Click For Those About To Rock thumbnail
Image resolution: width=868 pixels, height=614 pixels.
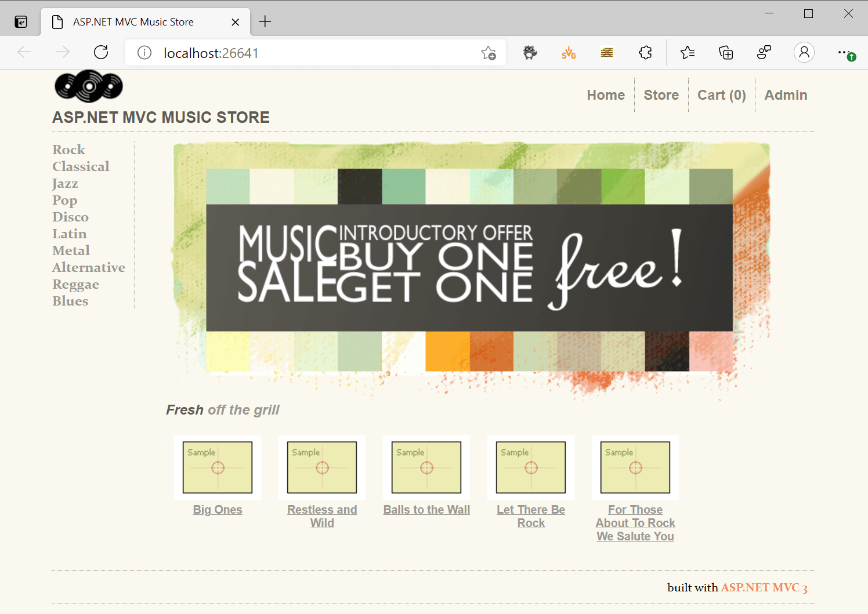(635, 468)
